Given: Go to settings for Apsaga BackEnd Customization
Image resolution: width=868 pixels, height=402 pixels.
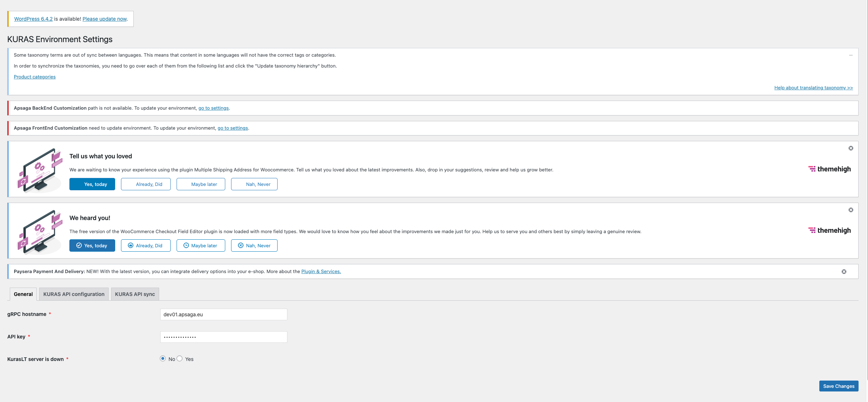Looking at the screenshot, I should click(214, 108).
